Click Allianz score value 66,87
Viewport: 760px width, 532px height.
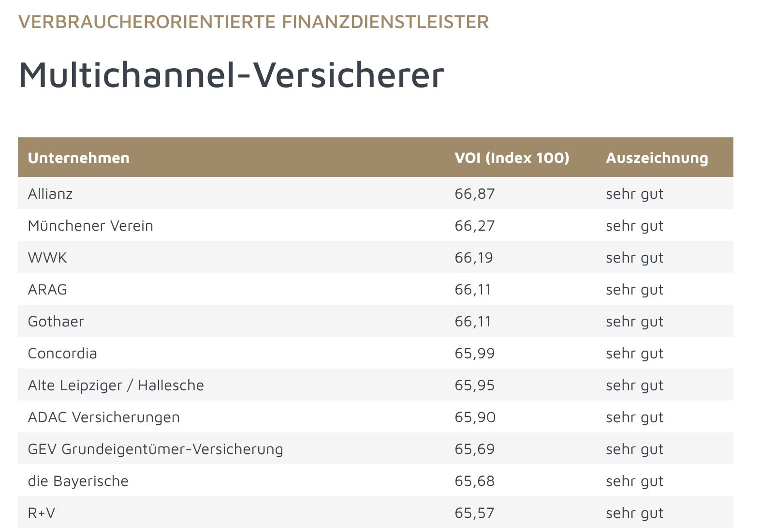click(475, 194)
